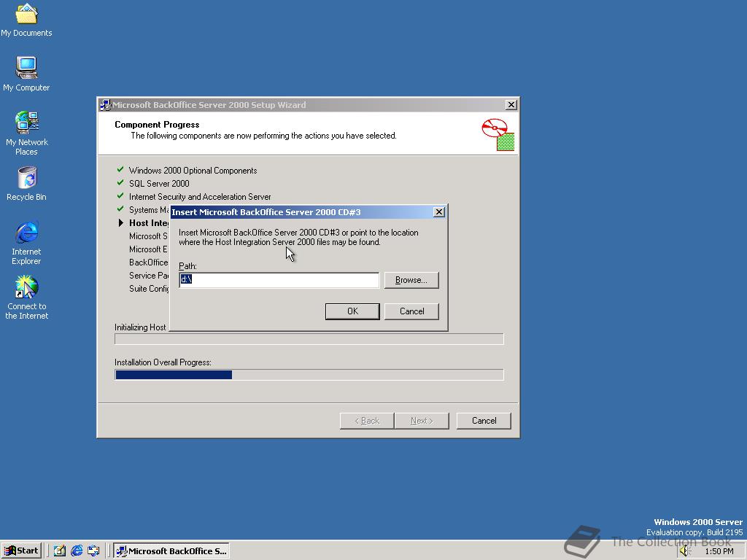Click Internet Security and Acceleration Server entry
Screen dimensions: 747x560
coord(200,197)
